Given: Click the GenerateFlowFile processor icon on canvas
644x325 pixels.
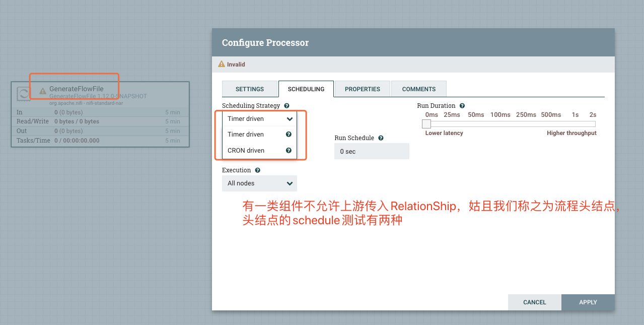Looking at the screenshot, I should pos(23,94).
